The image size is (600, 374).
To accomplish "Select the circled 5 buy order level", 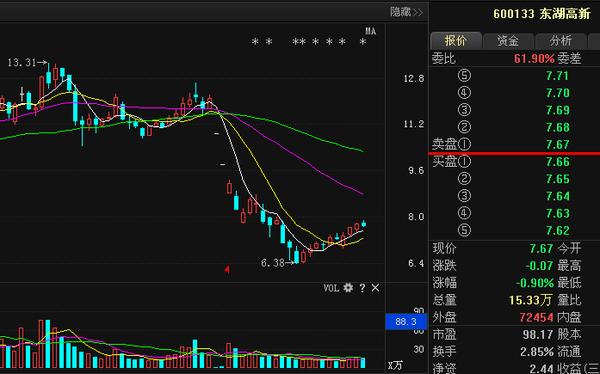I will click(x=464, y=230).
